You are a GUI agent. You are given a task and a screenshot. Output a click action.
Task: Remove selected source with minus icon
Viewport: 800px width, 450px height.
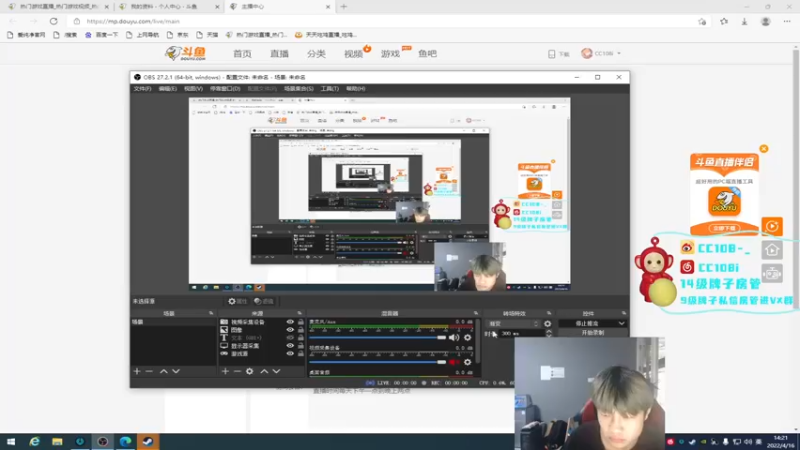pos(237,371)
